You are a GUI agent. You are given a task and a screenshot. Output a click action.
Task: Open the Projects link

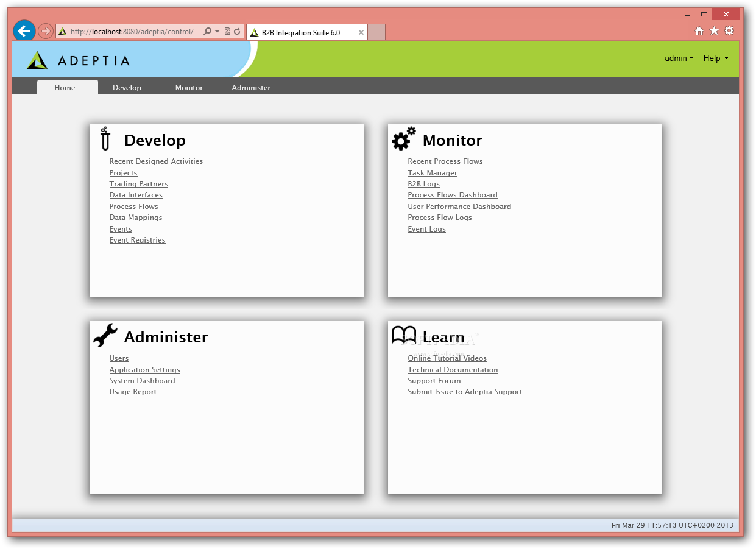click(123, 173)
